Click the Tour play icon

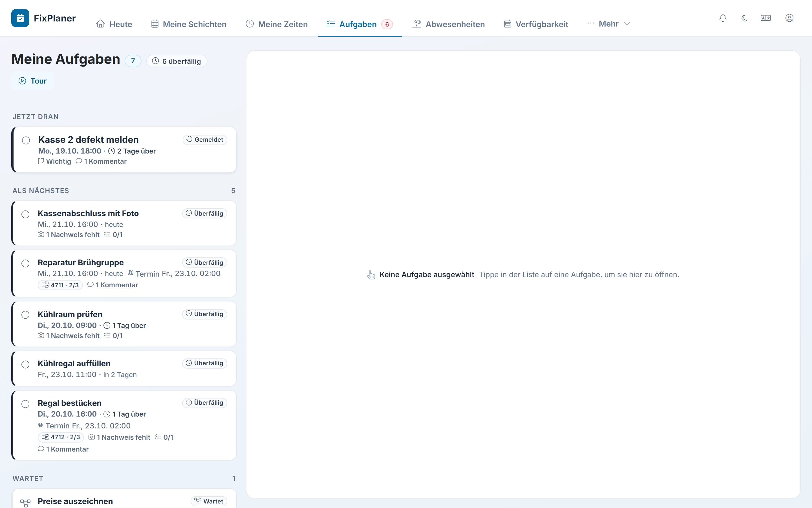(22, 81)
